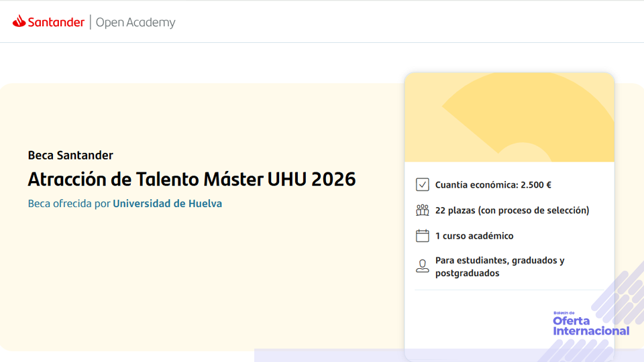This screenshot has height=362, width=644.
Task: Click the small Boletín de label
Action: pos(564,313)
